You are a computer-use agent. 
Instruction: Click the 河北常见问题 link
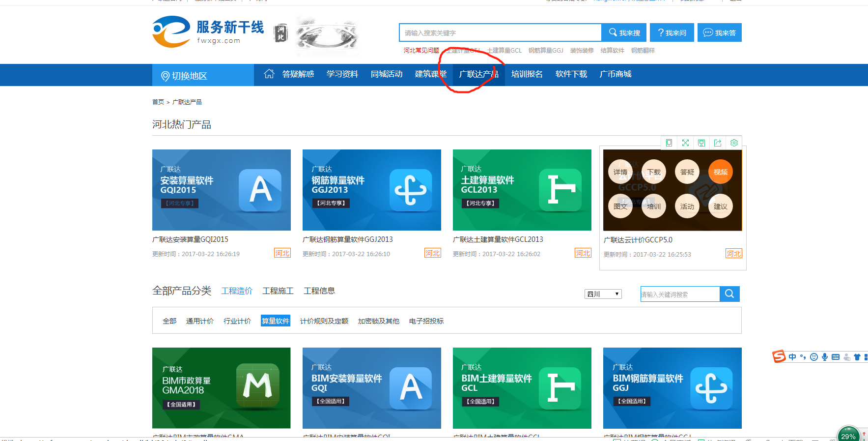(x=421, y=50)
